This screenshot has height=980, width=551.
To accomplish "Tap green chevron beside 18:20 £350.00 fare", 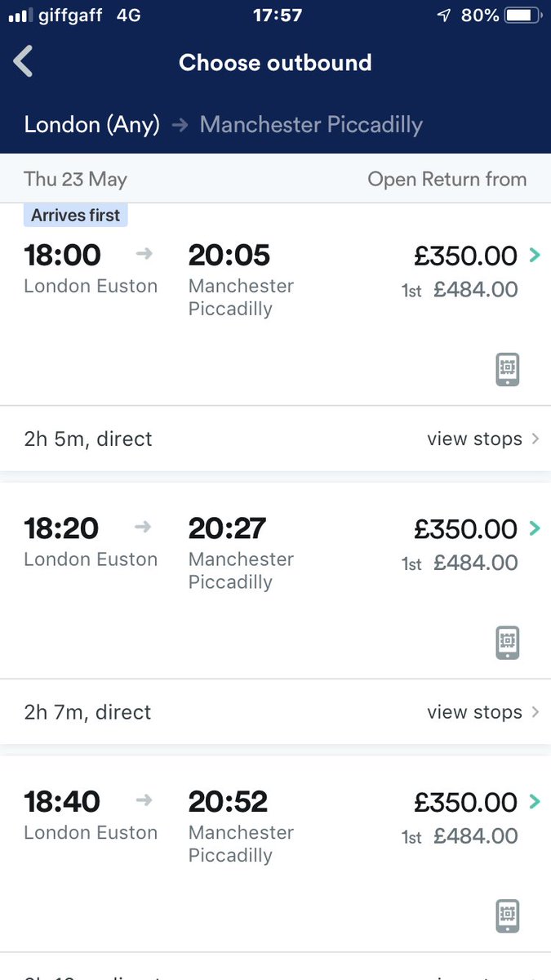I will [535, 528].
